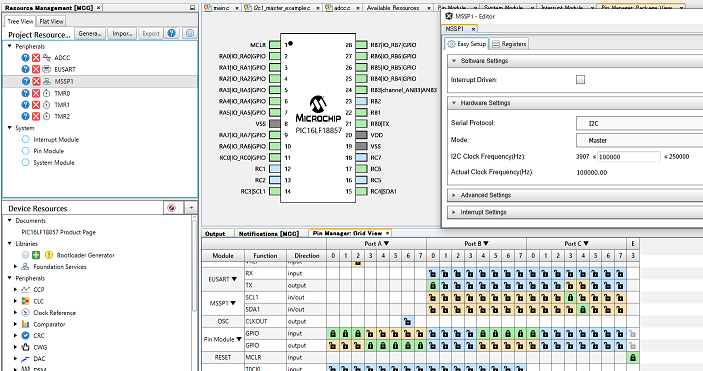This screenshot has height=371, width=703.
Task: Toggle the Interrupt Driven checkbox
Action: (x=580, y=79)
